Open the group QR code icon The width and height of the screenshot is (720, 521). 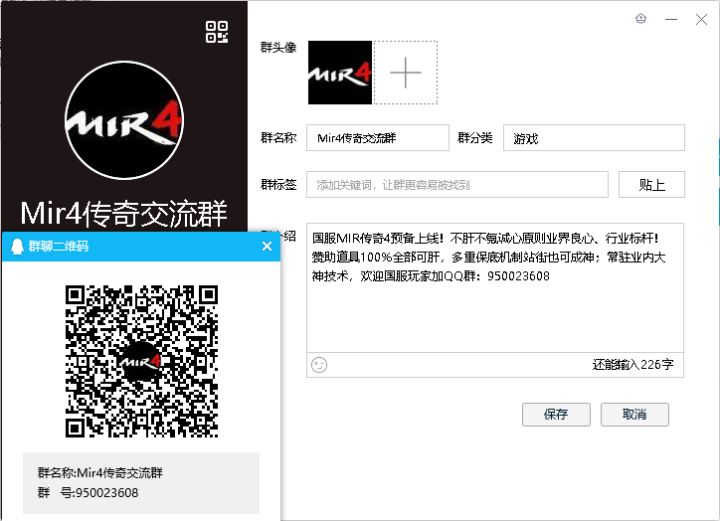click(217, 32)
